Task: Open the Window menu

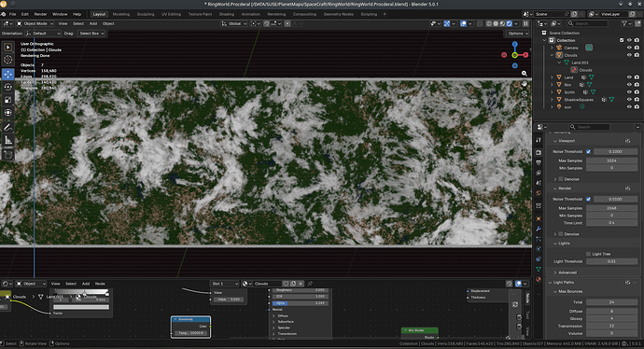Action: click(x=60, y=14)
